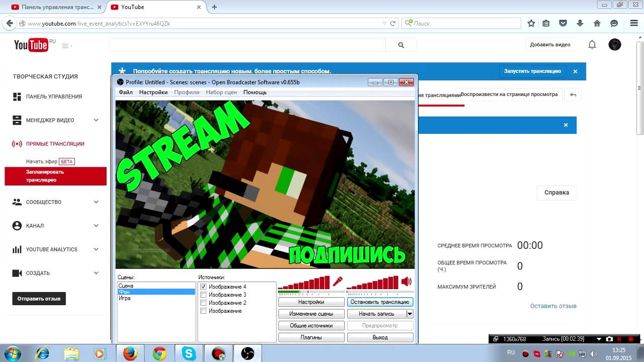Enable the bottom Изображение source checkbox
This screenshot has width=644, height=362.
(203, 311)
